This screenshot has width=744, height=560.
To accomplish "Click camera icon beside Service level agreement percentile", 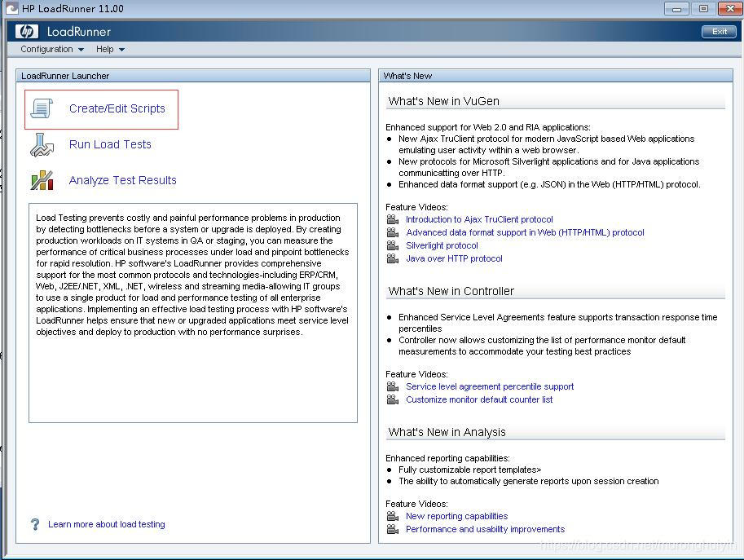I will 393,386.
